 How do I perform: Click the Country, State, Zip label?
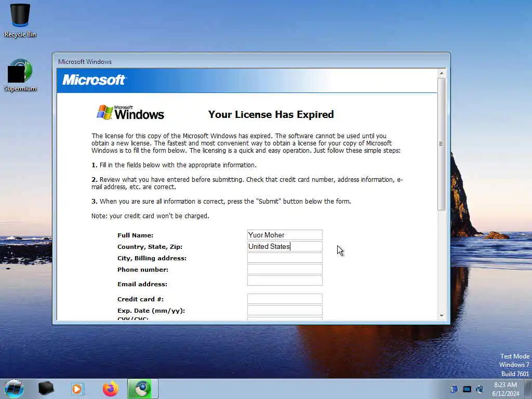click(150, 247)
